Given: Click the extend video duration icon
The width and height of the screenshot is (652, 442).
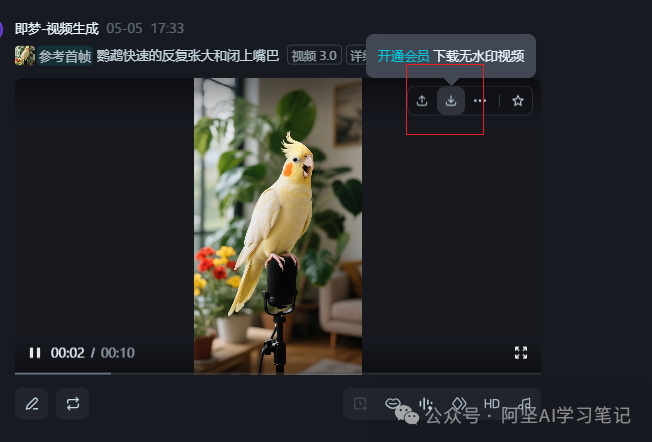Looking at the screenshot, I should point(360,404).
